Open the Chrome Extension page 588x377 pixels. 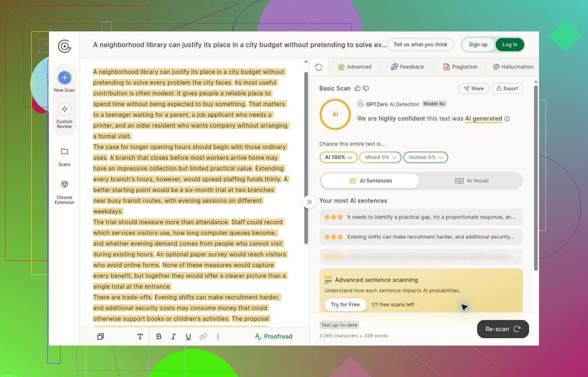tap(64, 192)
